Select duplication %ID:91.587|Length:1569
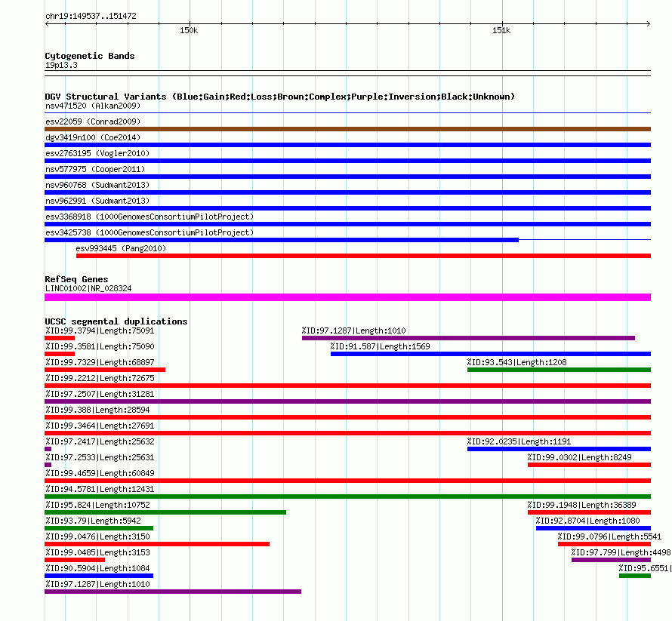 380,346
